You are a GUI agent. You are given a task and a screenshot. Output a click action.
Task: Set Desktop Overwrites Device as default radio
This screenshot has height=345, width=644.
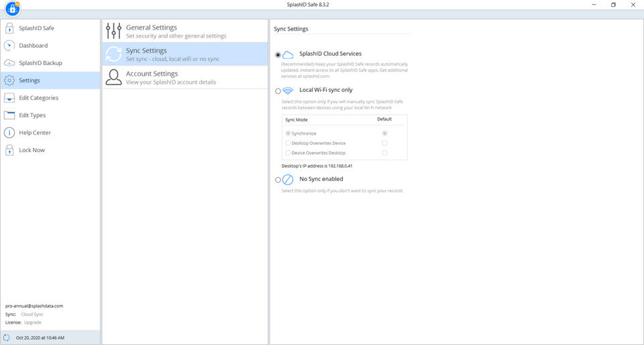coord(384,143)
